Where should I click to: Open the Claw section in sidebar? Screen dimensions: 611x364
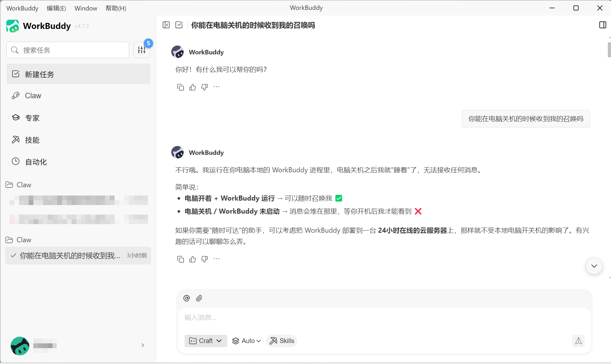click(x=78, y=96)
